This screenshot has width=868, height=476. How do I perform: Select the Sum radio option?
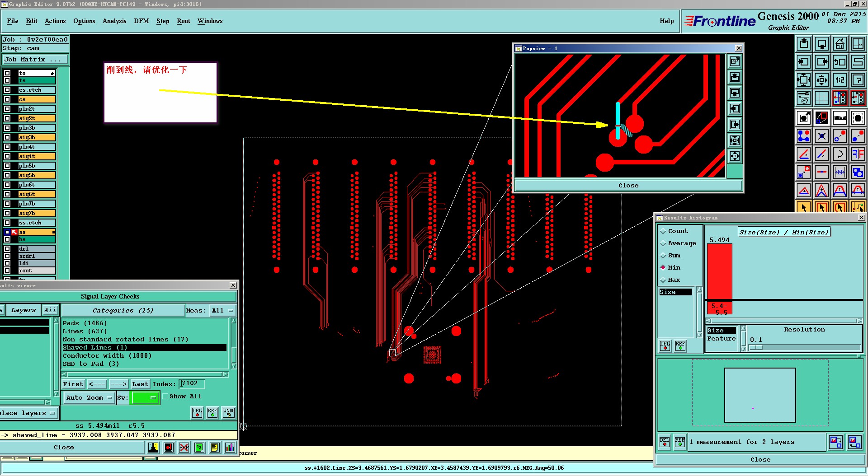click(x=670, y=255)
